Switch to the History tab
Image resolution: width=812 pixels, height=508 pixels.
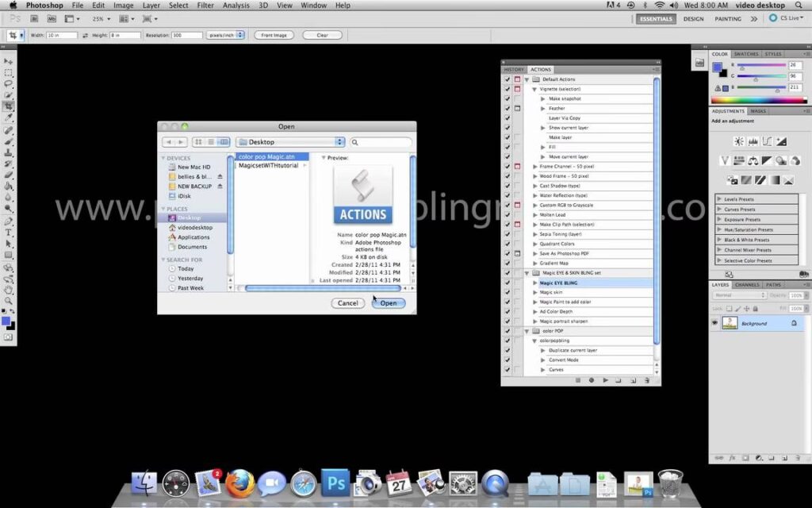[x=513, y=70]
